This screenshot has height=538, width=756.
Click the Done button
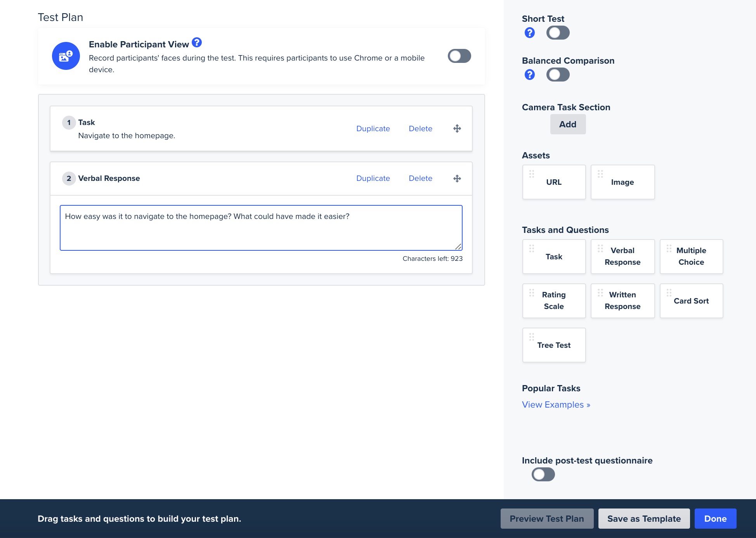(715, 519)
